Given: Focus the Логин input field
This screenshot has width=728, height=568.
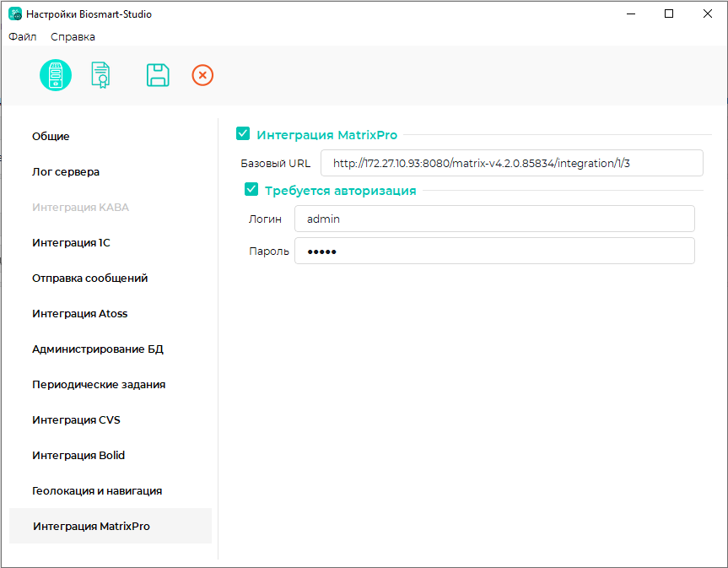Looking at the screenshot, I should click(494, 219).
